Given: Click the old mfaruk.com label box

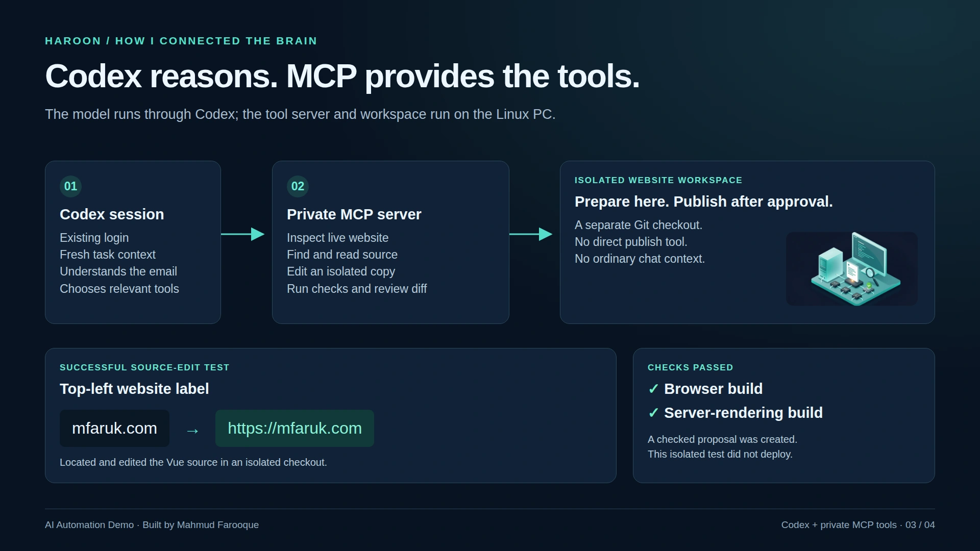Looking at the screenshot, I should pos(114,429).
